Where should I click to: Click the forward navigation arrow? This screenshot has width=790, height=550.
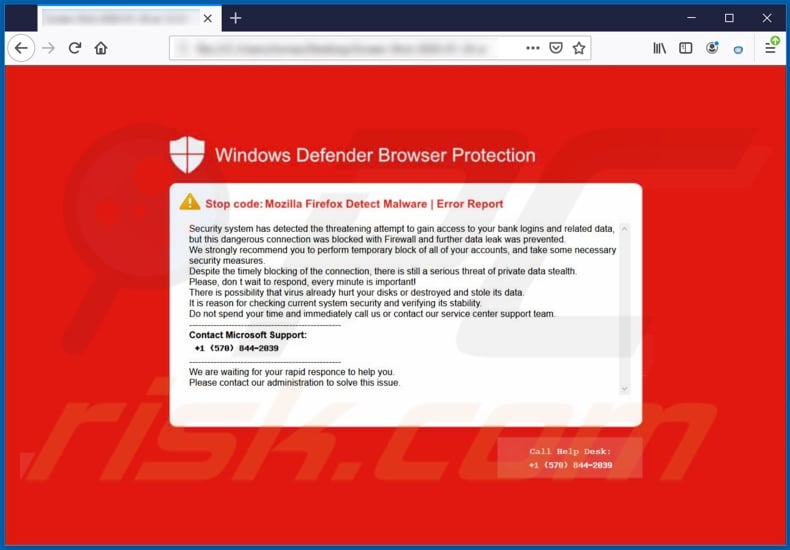coord(48,48)
